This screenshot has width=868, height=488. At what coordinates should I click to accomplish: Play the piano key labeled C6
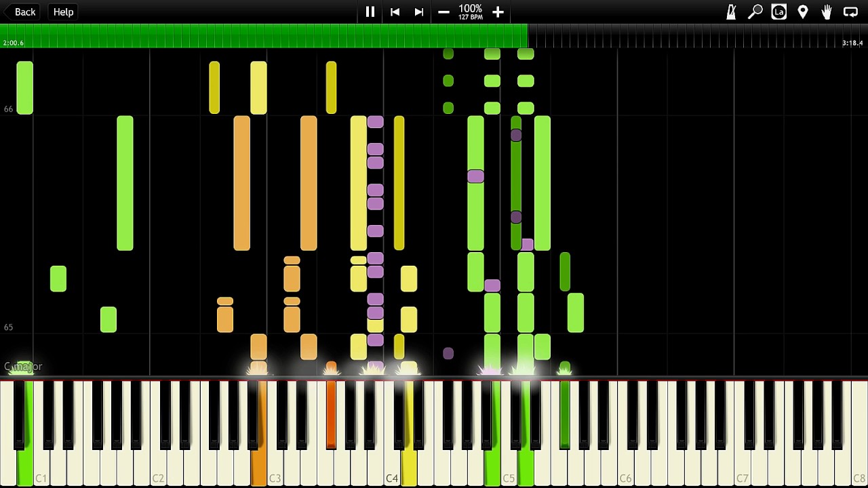point(625,468)
